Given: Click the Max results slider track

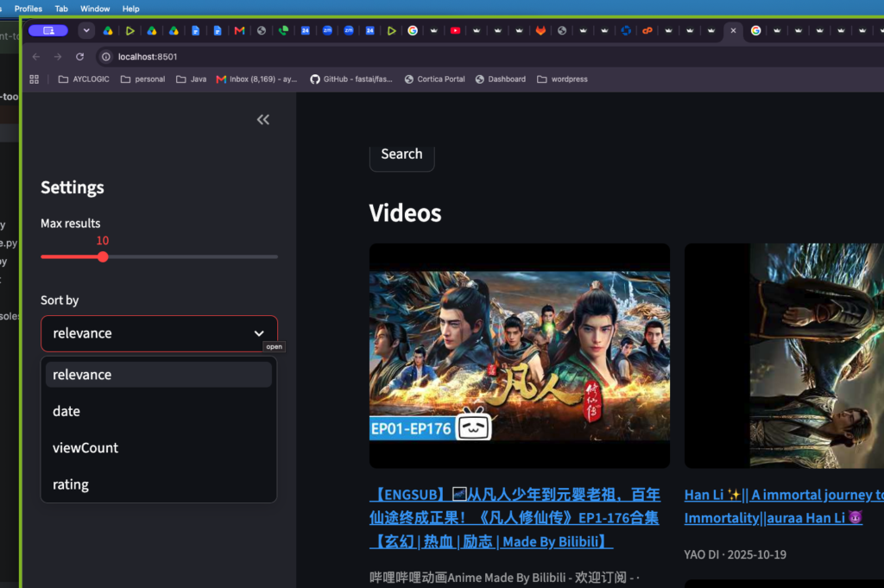Looking at the screenshot, I should click(x=159, y=257).
